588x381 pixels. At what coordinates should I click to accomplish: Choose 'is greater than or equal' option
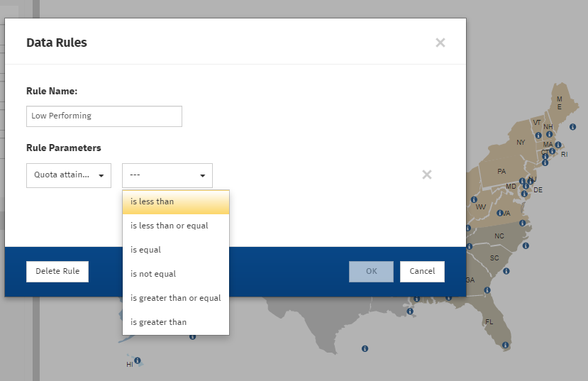coord(176,298)
